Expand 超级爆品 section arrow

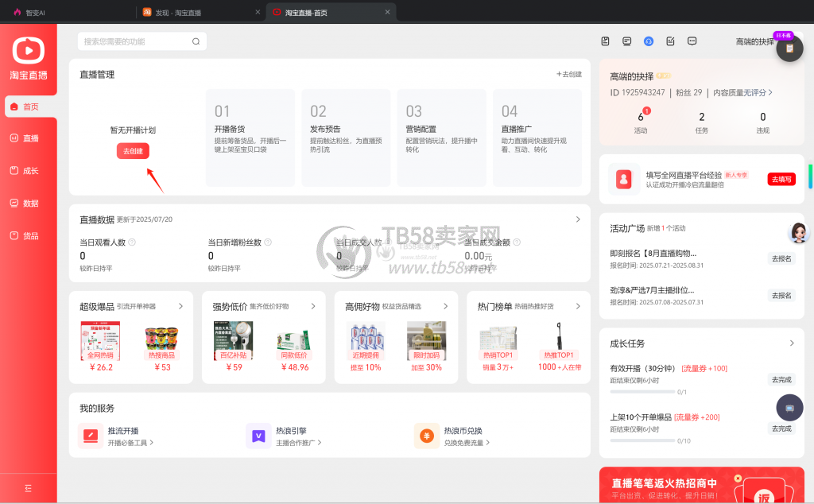180,306
